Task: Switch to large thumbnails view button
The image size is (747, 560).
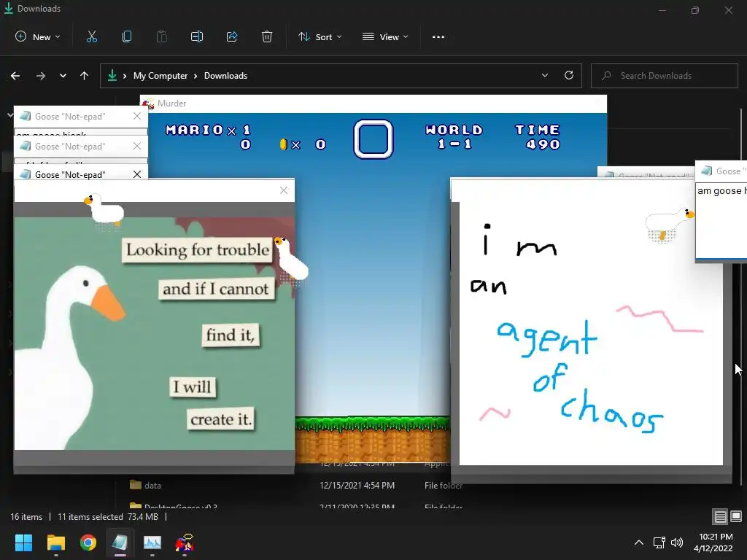Action: (736, 516)
